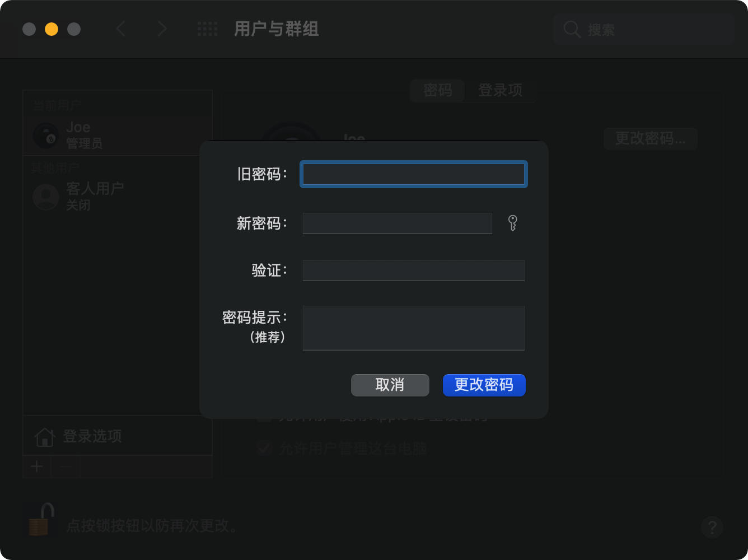Go back with the left chevron
This screenshot has height=560, width=748.
click(x=120, y=29)
